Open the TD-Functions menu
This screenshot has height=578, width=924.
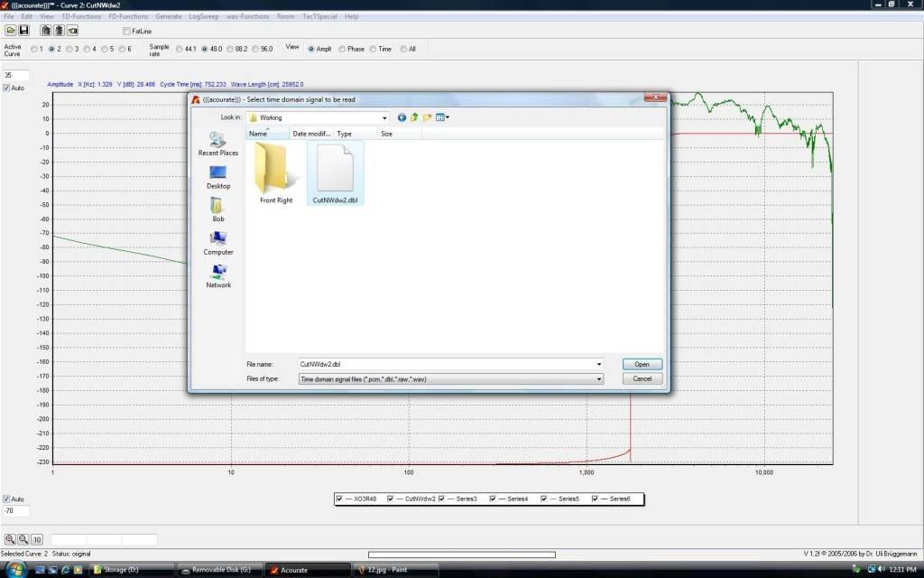click(81, 16)
